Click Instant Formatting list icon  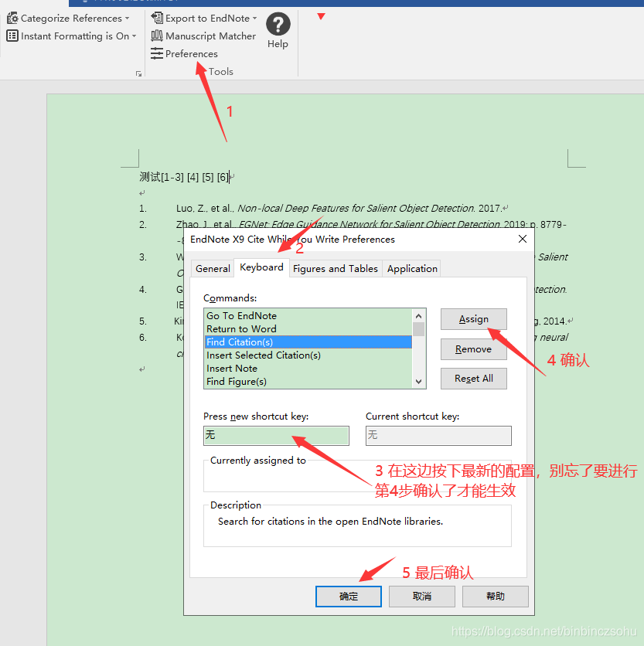pos(12,36)
